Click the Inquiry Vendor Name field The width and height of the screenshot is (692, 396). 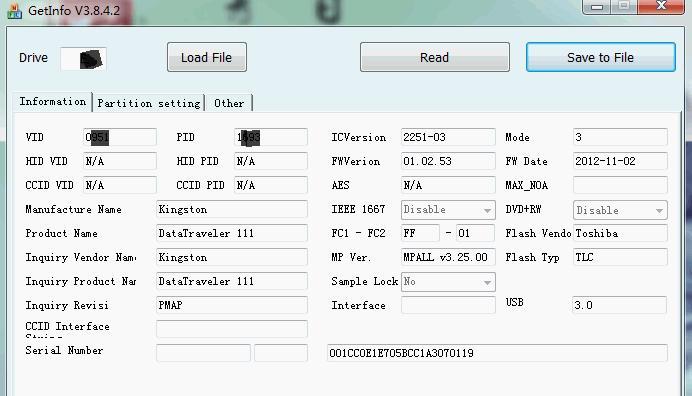pyautogui.click(x=232, y=257)
